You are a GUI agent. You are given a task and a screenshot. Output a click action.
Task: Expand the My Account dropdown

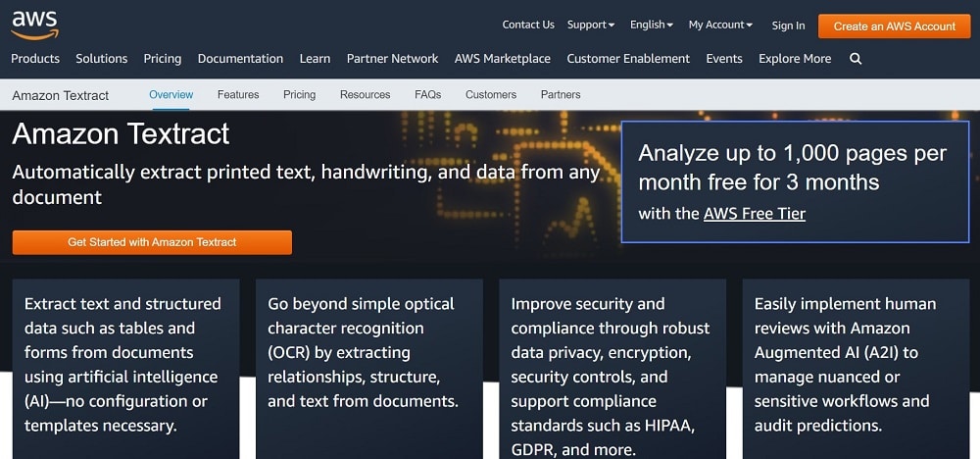pyautogui.click(x=720, y=25)
